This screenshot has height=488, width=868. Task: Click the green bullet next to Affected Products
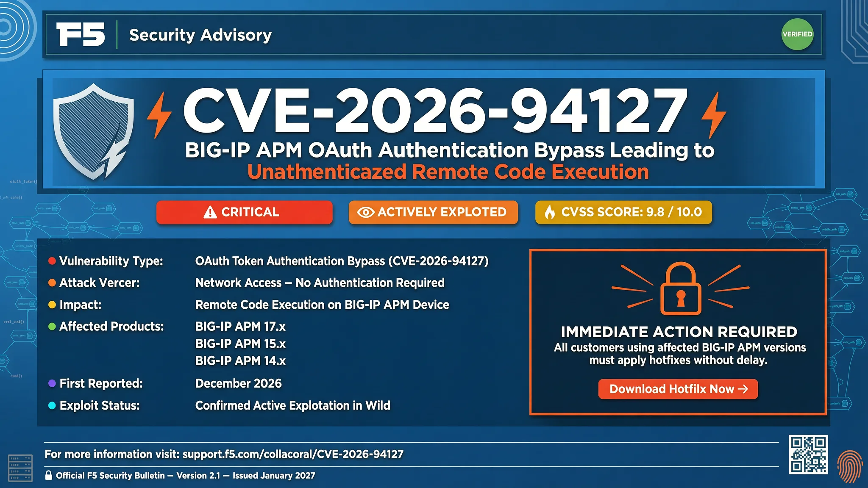[x=52, y=327]
